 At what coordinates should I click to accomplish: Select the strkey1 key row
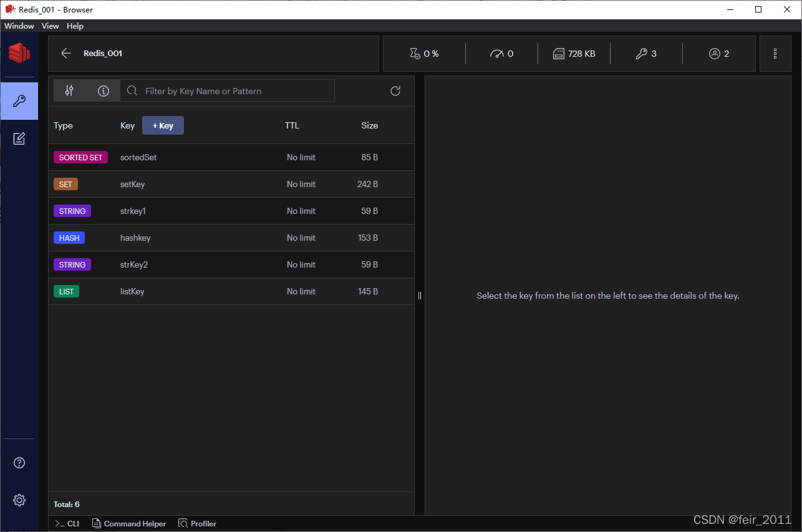231,211
